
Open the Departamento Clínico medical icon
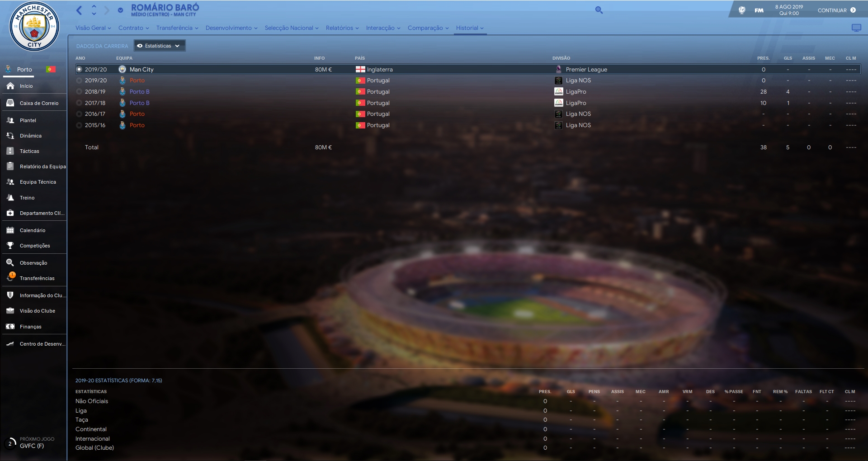tap(10, 213)
